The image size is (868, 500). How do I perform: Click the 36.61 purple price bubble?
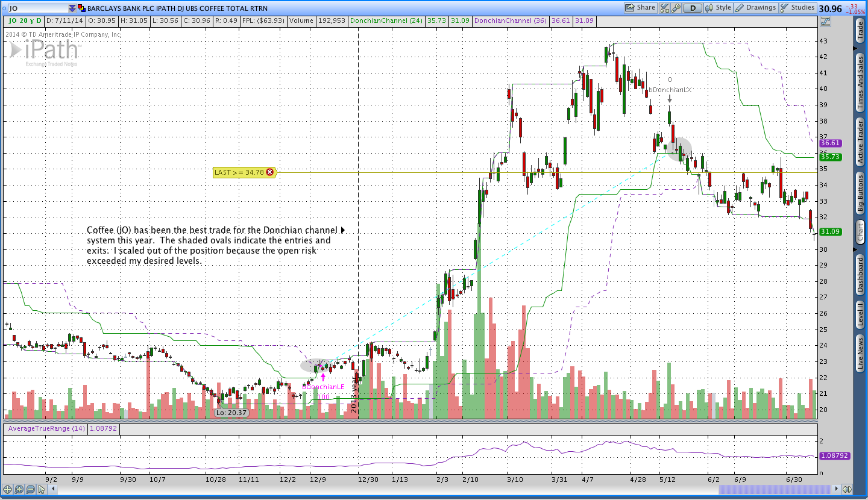830,143
